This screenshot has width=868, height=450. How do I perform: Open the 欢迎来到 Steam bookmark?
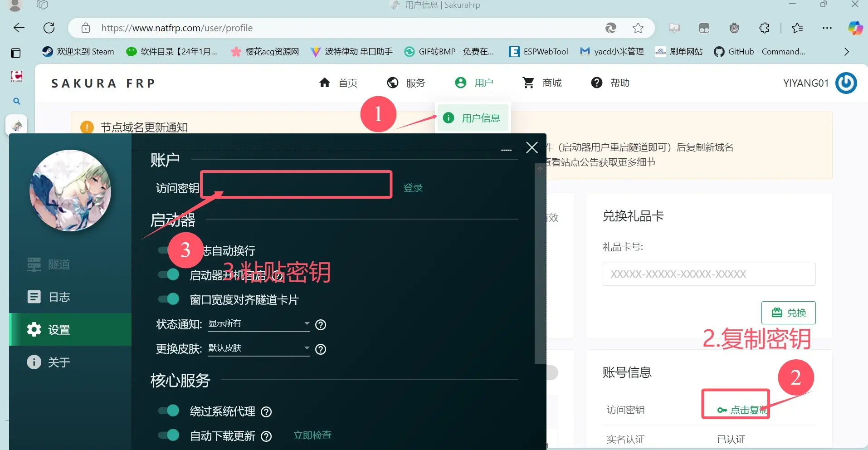pos(78,52)
